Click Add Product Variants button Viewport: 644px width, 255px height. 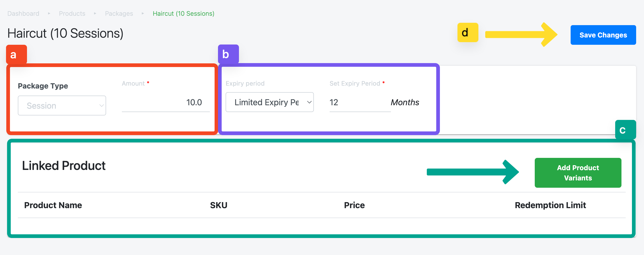pyautogui.click(x=578, y=173)
